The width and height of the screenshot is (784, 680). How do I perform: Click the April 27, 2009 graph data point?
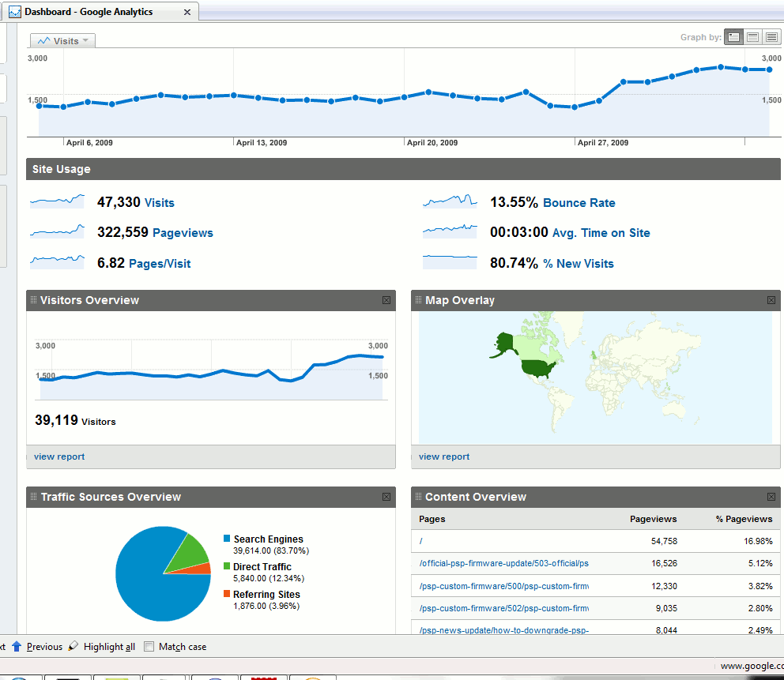pos(575,107)
